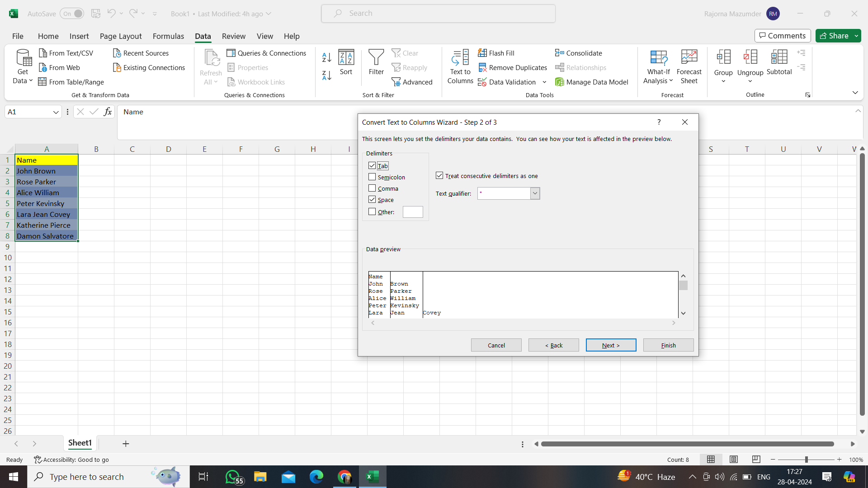The width and height of the screenshot is (868, 488).
Task: Click From Table/Range
Action: pyautogui.click(x=71, y=82)
